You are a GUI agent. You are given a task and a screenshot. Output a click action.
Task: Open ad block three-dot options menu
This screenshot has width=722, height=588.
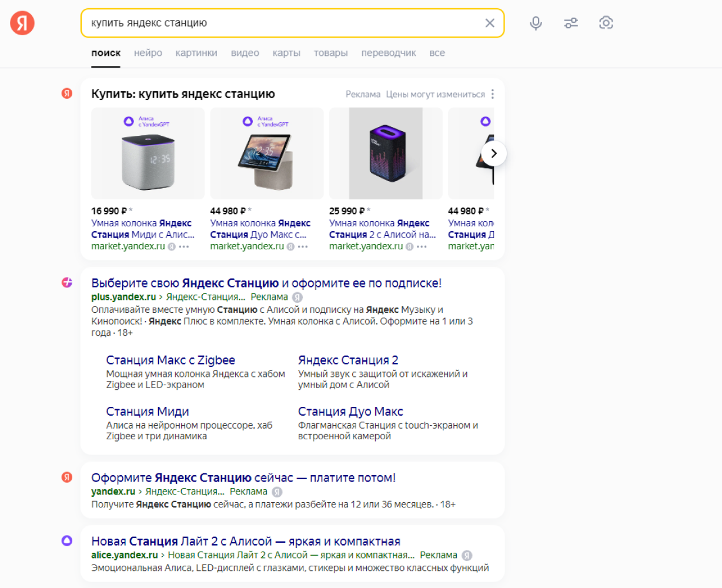click(x=493, y=94)
